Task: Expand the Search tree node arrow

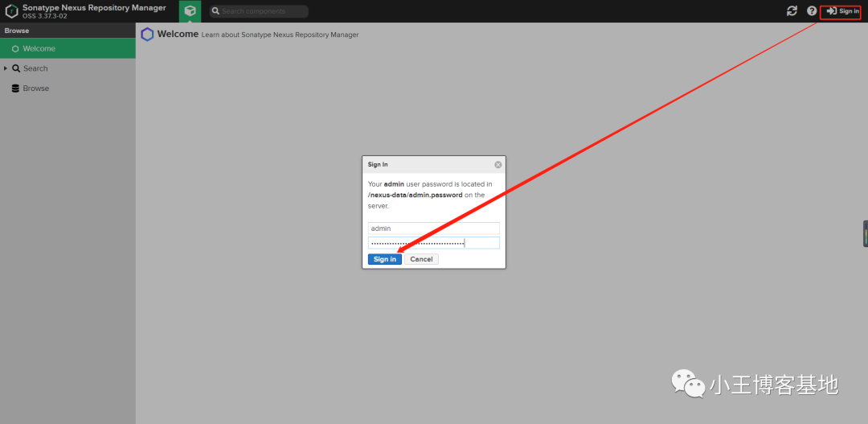Action: [x=6, y=68]
